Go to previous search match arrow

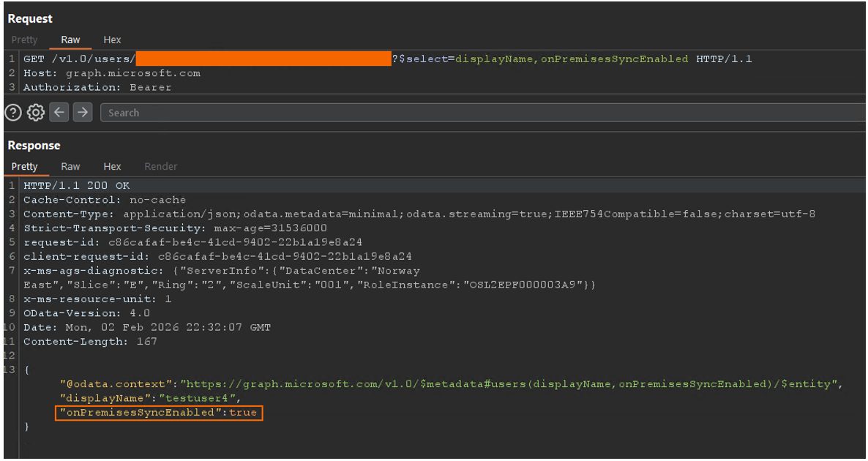(59, 113)
